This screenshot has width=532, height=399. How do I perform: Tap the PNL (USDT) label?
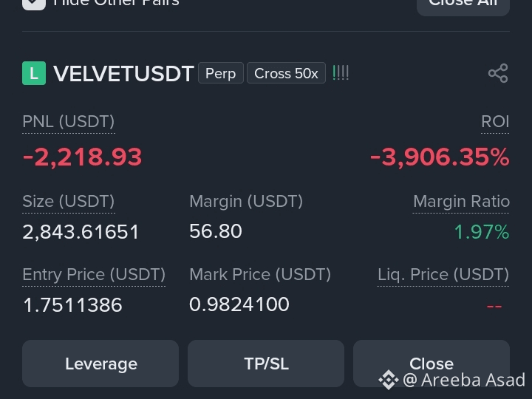(x=69, y=121)
